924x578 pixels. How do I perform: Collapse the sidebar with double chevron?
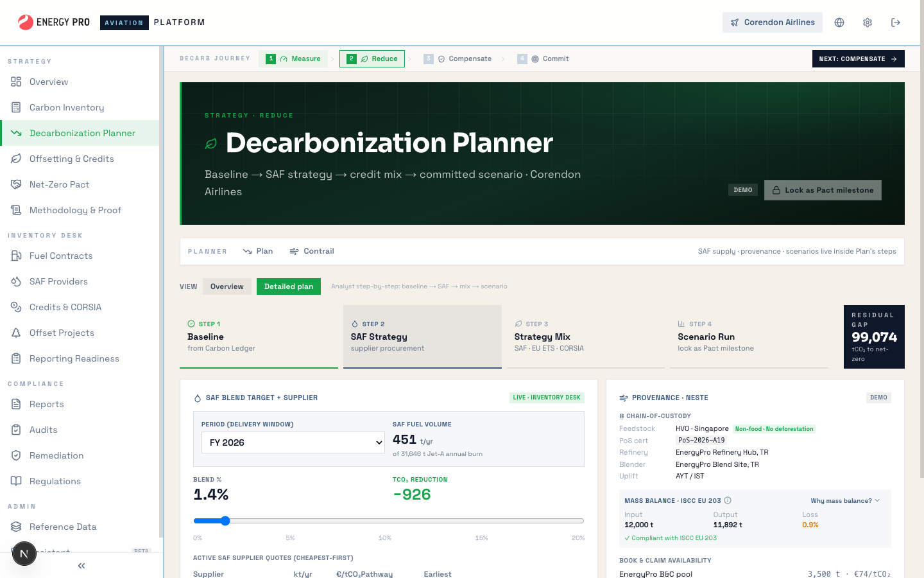click(81, 566)
